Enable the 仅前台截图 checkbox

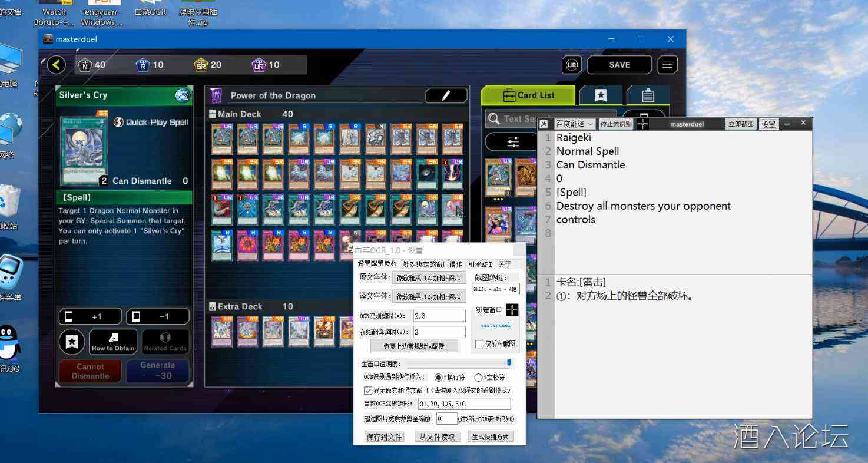point(479,344)
